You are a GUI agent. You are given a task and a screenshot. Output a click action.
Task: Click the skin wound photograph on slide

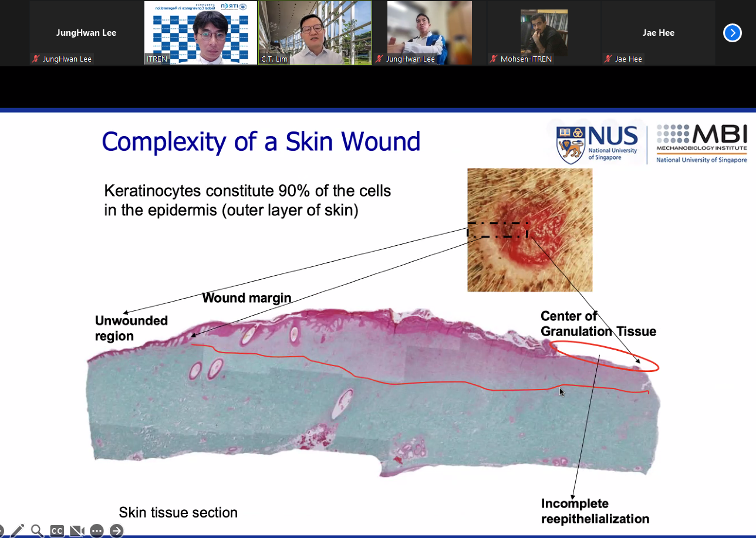pyautogui.click(x=529, y=229)
